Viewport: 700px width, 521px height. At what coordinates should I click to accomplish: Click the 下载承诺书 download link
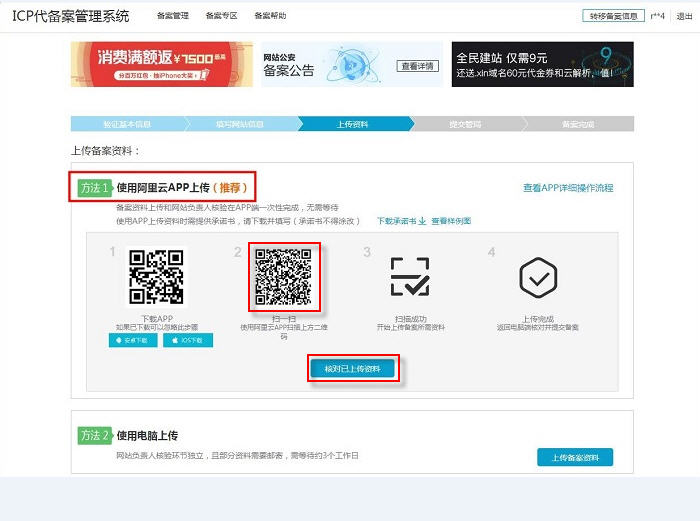pos(401,220)
